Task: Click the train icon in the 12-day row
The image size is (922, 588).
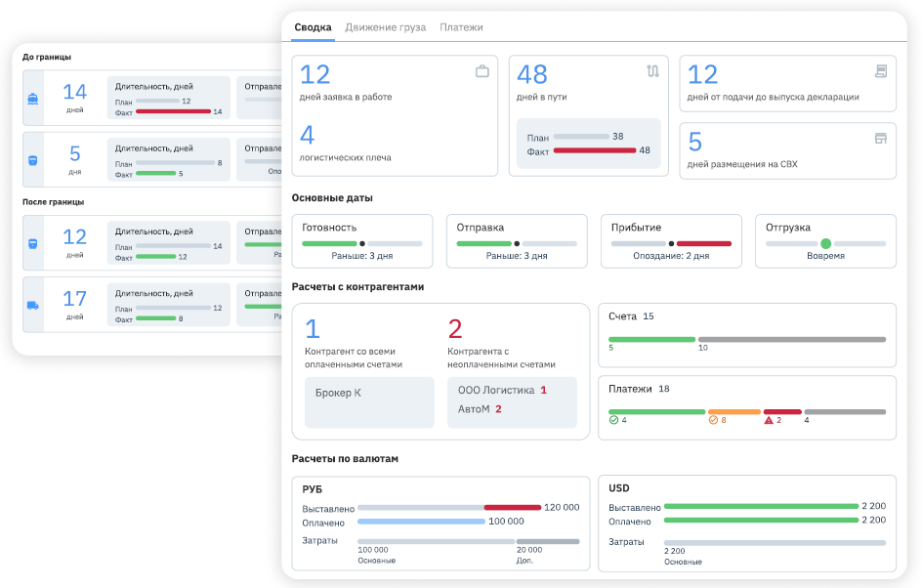Action: [x=33, y=243]
